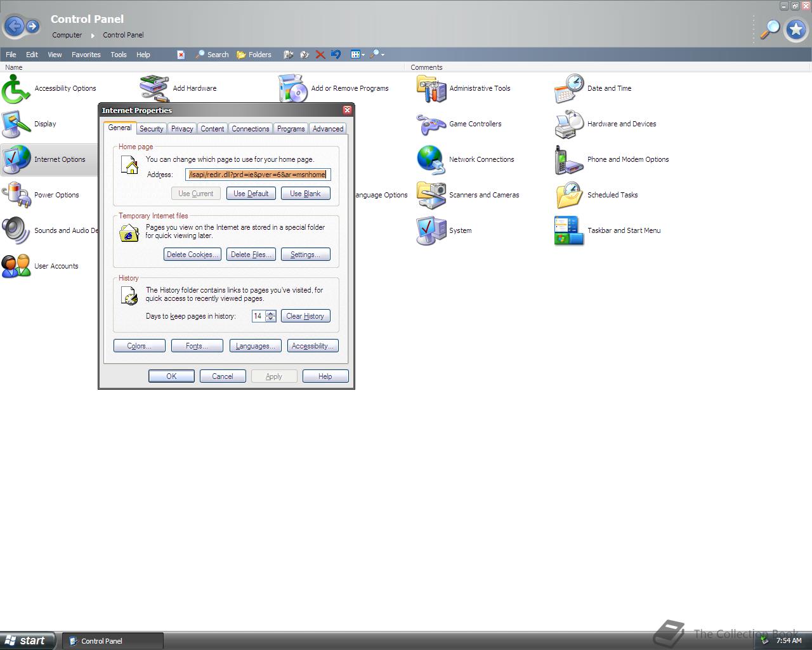Click the Use Blank button
812x650 pixels.
306,194
